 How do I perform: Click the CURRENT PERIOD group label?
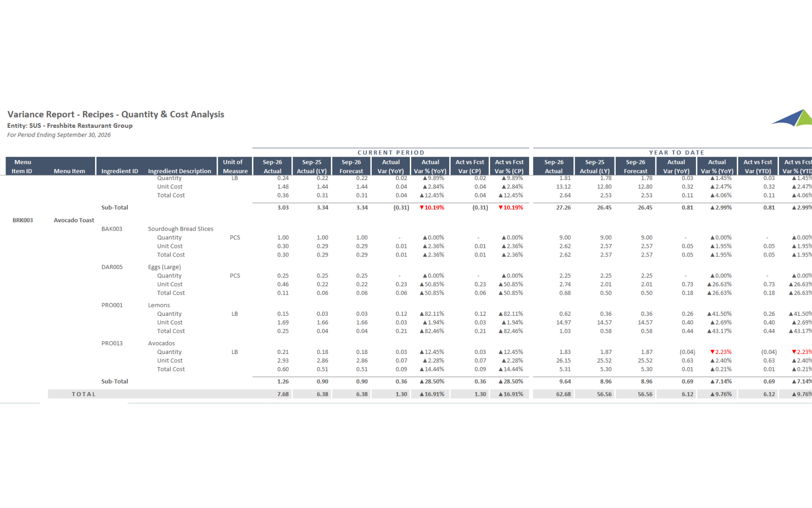(390, 152)
